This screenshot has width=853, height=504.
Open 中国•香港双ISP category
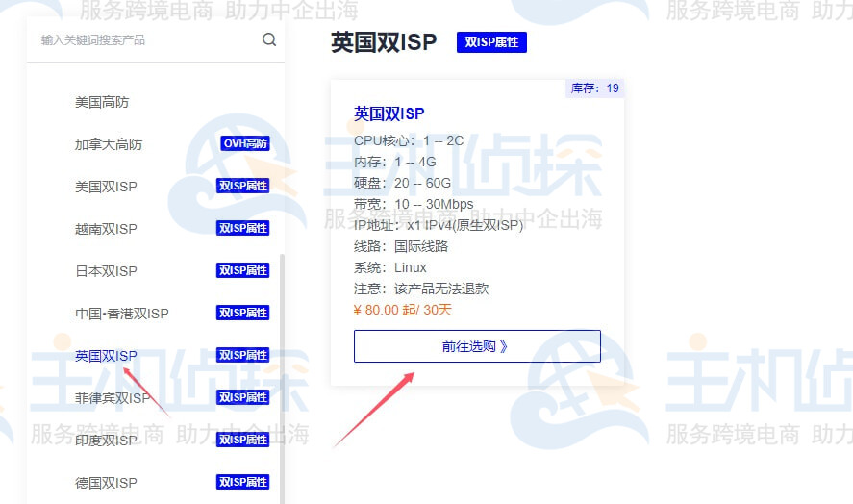(122, 314)
